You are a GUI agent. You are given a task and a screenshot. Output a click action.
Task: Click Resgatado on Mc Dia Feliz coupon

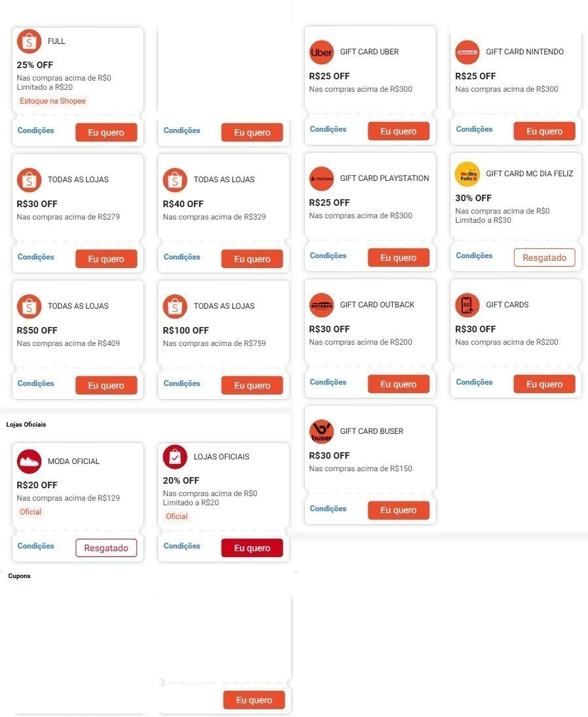click(544, 258)
